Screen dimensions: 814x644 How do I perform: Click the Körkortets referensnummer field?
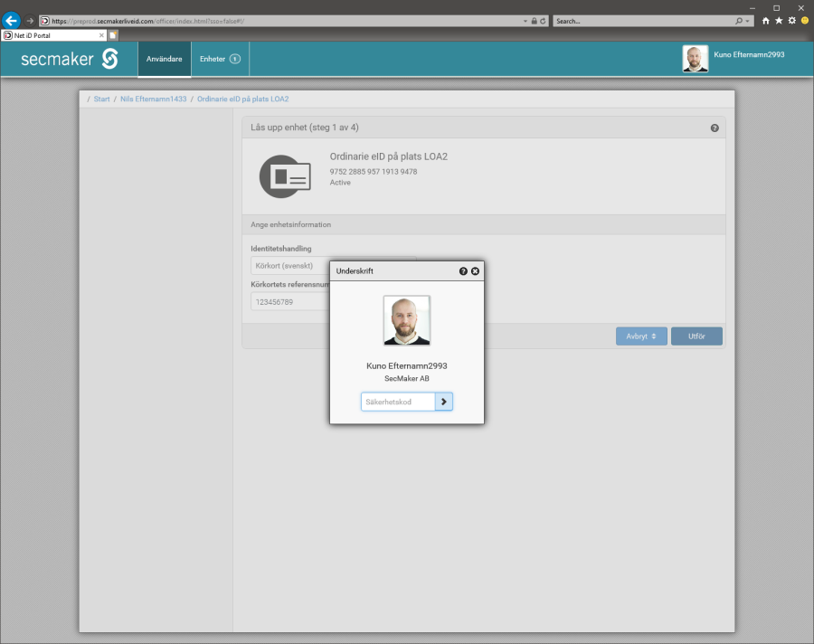290,302
